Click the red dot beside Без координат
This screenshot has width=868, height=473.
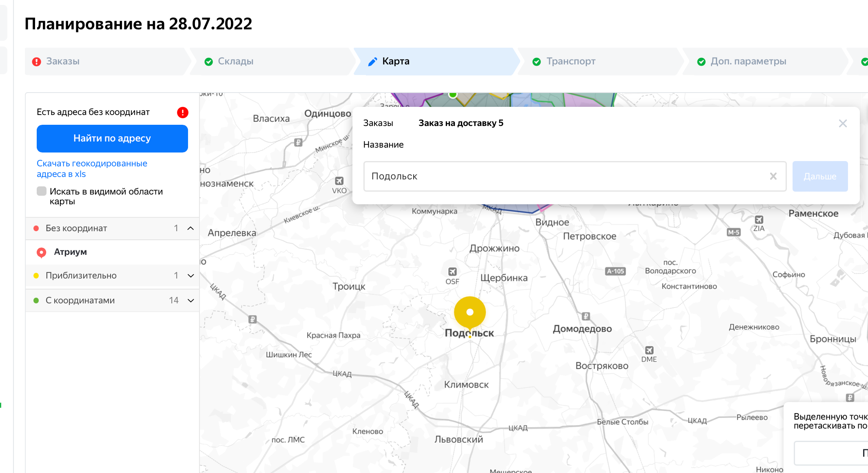click(x=36, y=228)
